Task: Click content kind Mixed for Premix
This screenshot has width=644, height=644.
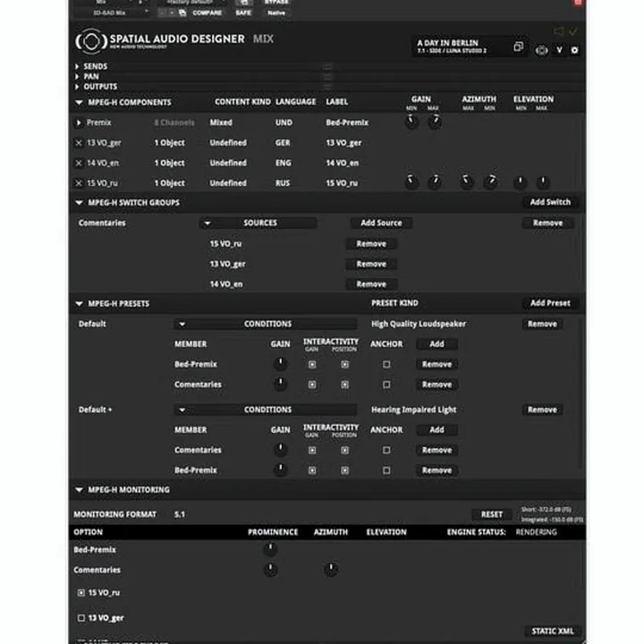Action: point(221,123)
